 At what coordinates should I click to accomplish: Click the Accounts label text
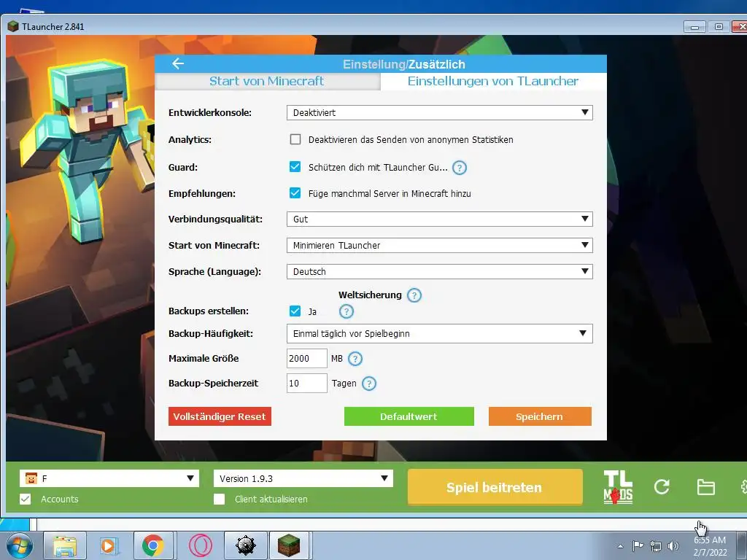(60, 499)
